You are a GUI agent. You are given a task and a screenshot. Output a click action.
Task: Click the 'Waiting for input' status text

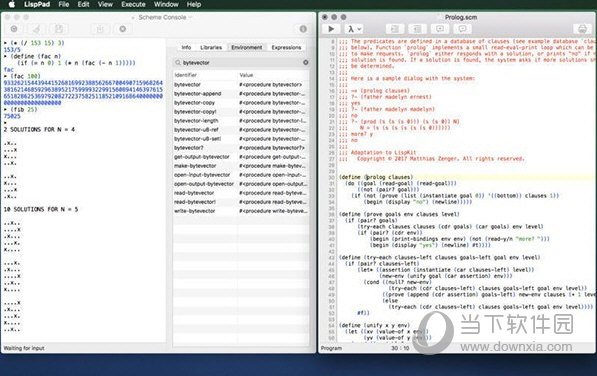(24, 348)
